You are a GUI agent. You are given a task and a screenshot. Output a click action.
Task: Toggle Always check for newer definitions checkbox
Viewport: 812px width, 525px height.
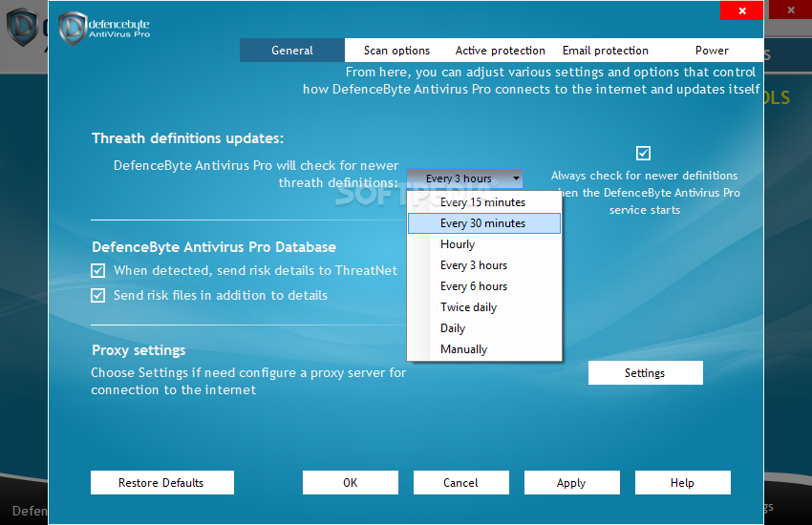(643, 153)
